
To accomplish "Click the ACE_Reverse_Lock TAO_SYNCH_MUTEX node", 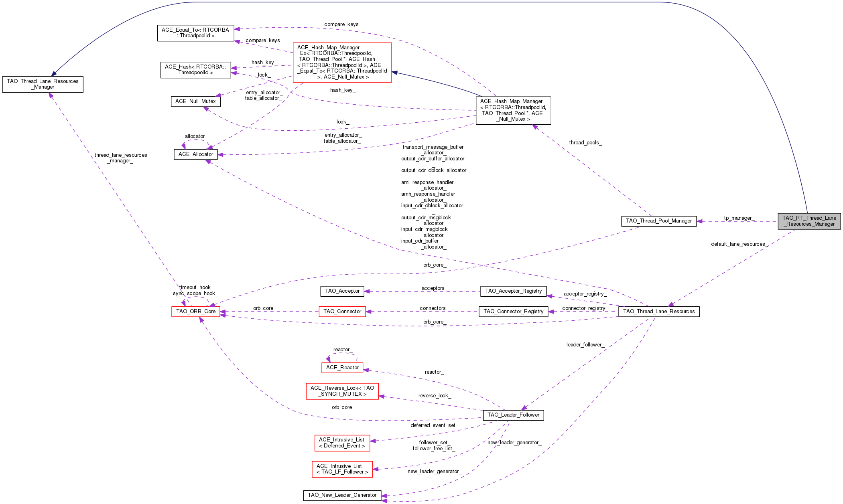I will click(x=342, y=391).
